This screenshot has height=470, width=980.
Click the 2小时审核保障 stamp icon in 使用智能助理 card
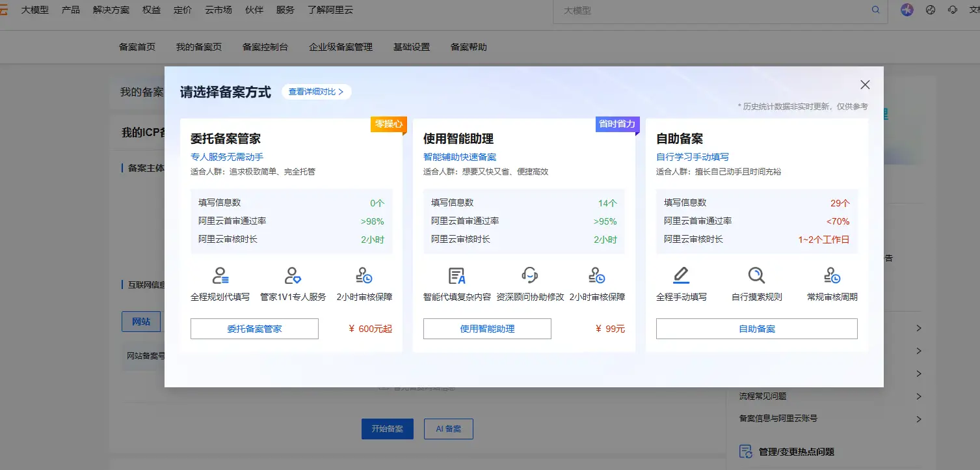click(597, 275)
